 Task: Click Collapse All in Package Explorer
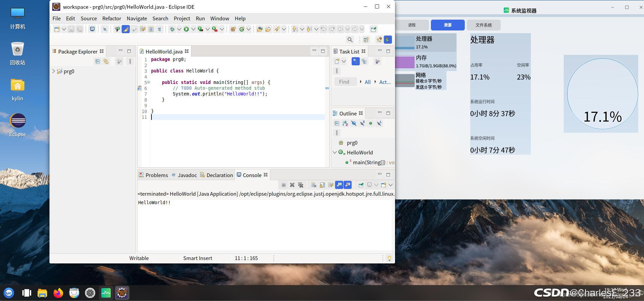tap(98, 61)
